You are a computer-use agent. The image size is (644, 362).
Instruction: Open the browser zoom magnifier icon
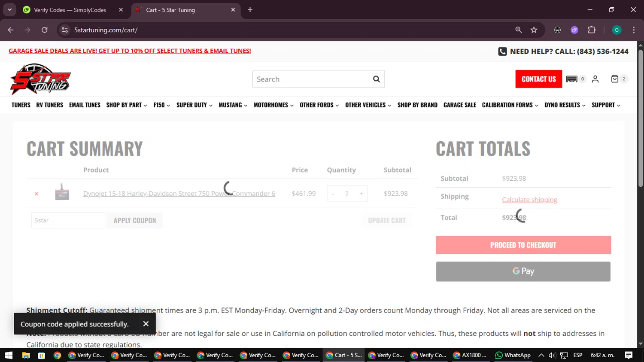coord(519,30)
